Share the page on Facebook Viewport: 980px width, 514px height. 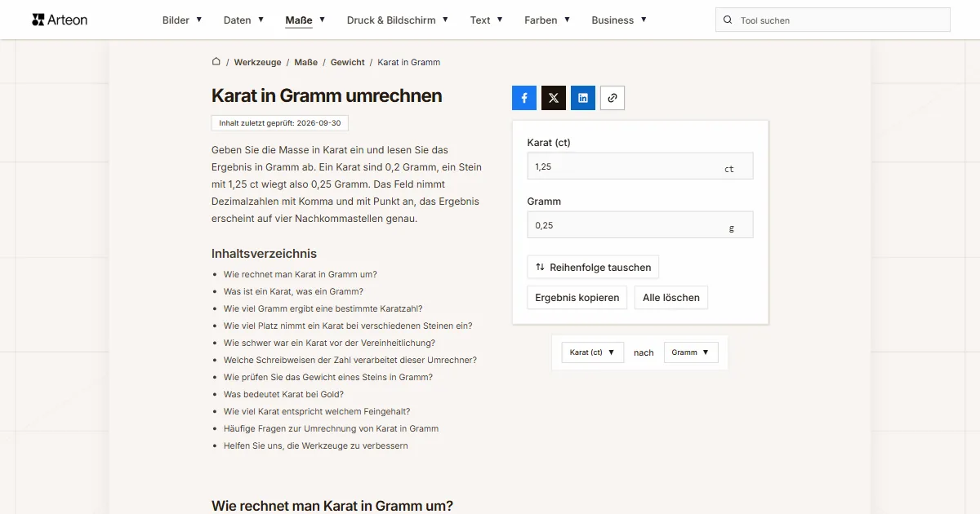524,98
